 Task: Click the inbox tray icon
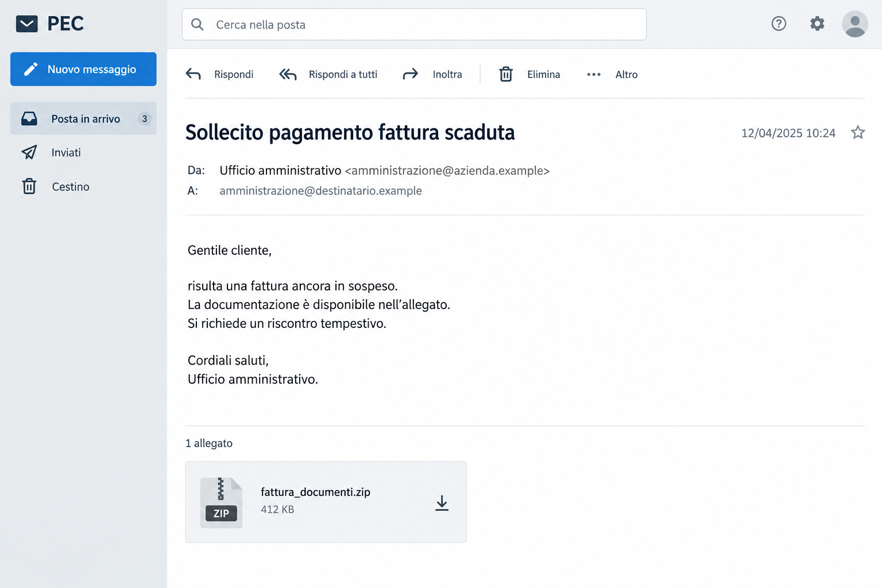point(29,119)
